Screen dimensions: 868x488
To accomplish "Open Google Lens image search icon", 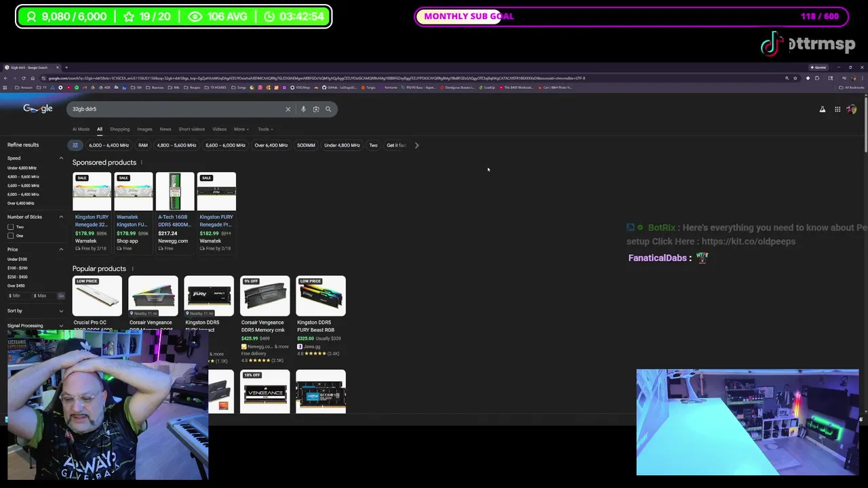I will (316, 109).
